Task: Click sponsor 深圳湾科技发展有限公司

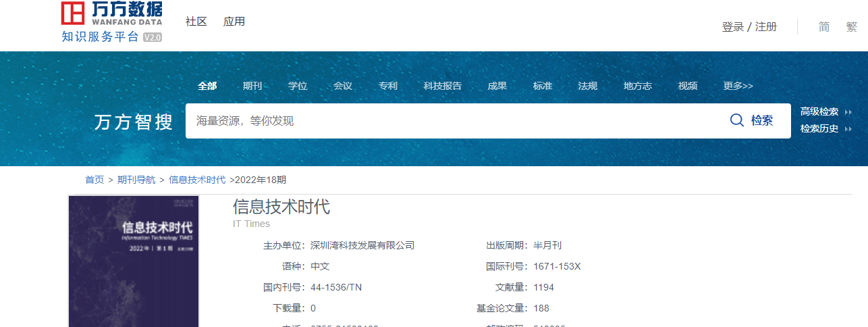Action: pos(362,245)
